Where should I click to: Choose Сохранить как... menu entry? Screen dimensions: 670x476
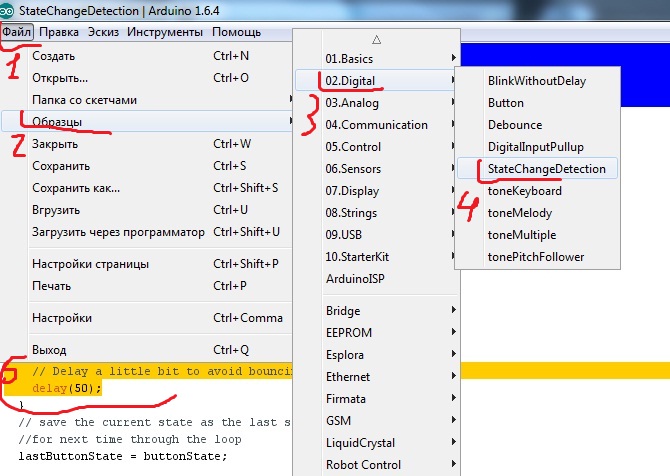(x=76, y=188)
